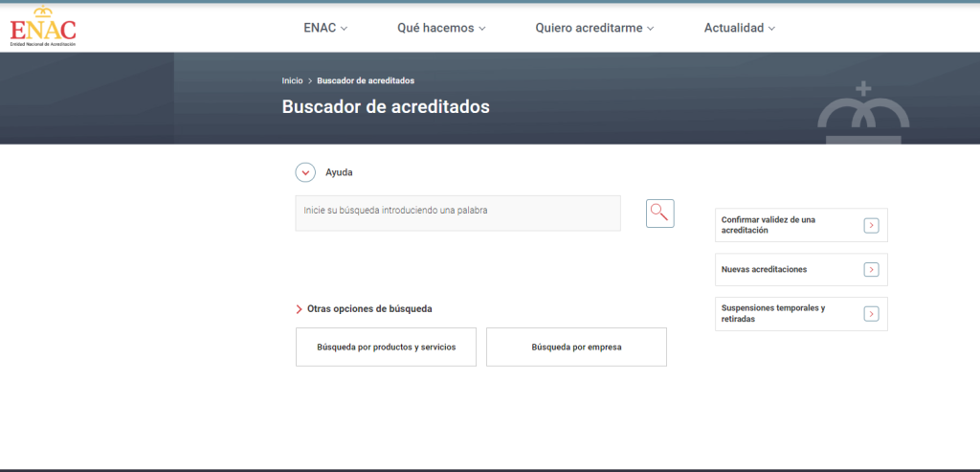Select Búsqueda por empresa
The height and width of the screenshot is (472, 980).
click(x=576, y=347)
